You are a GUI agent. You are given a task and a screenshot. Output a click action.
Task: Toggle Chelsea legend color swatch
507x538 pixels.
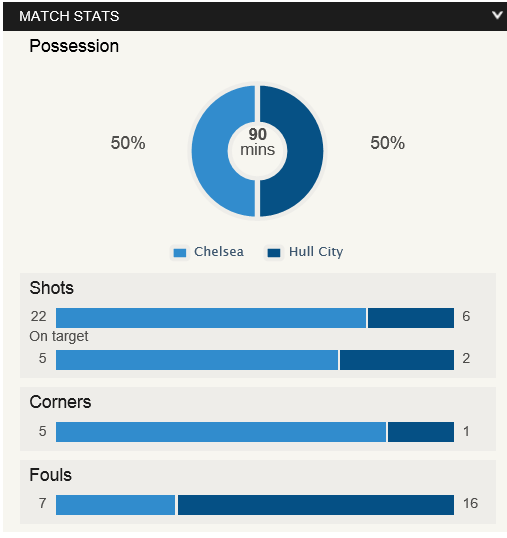tap(180, 253)
